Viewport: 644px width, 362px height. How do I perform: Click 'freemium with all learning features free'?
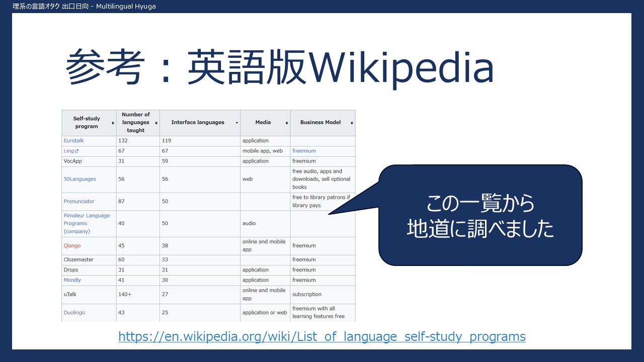(323, 312)
